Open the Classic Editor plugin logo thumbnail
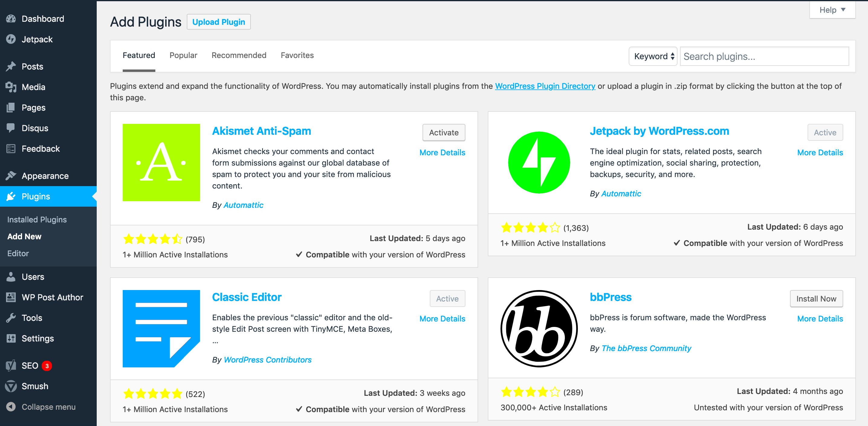Viewport: 868px width, 426px height. [x=161, y=329]
